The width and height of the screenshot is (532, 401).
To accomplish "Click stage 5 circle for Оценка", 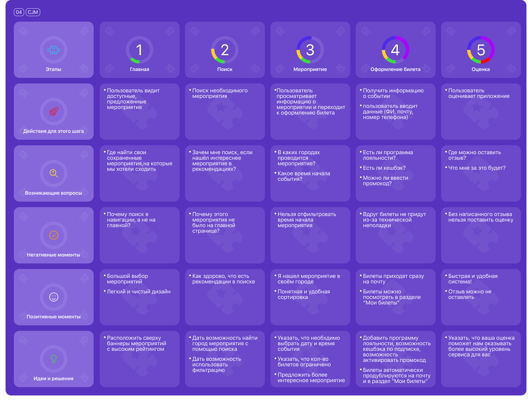I will coord(481,50).
